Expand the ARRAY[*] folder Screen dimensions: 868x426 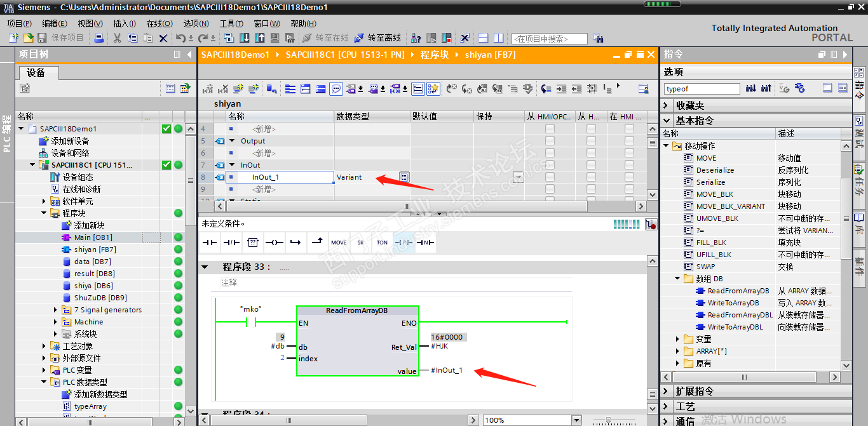678,351
